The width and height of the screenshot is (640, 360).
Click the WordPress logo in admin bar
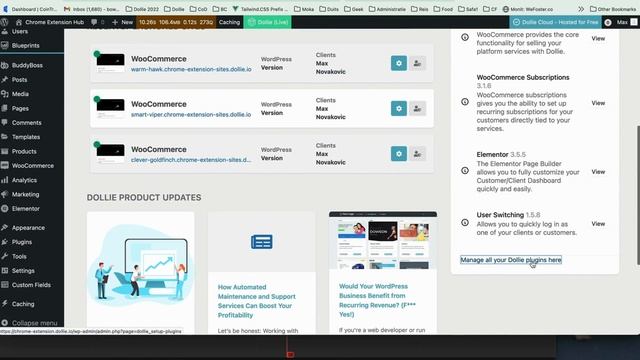4,22
